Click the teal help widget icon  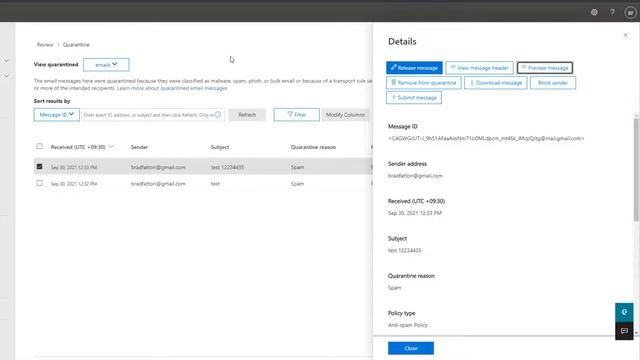point(624,312)
